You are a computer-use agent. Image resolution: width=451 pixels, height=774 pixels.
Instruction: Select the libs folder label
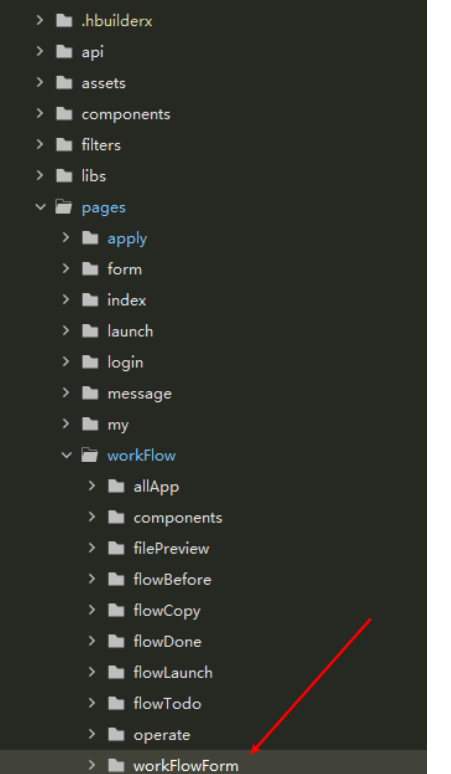pyautogui.click(x=94, y=176)
